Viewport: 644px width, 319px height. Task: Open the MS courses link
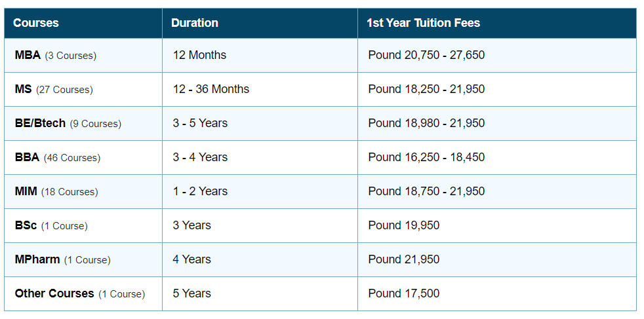[x=23, y=89]
